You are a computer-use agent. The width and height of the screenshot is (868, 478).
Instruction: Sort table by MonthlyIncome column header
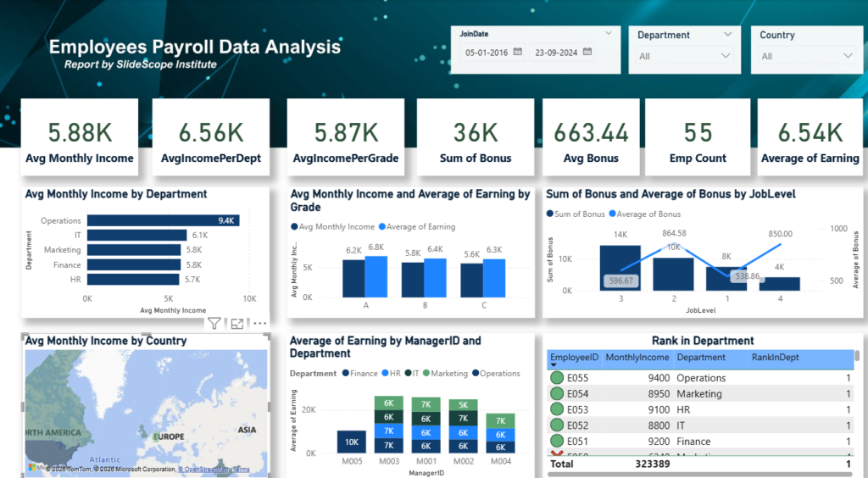637,358
